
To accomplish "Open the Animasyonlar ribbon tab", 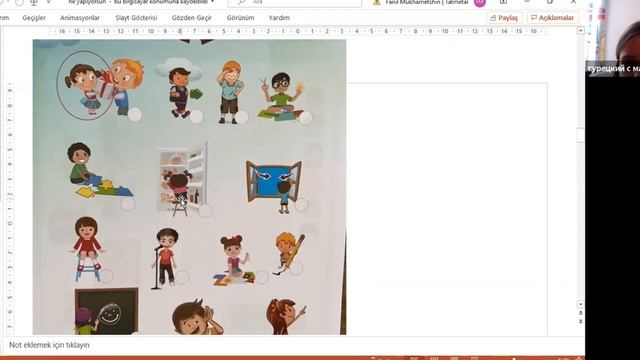I will 80,18.
